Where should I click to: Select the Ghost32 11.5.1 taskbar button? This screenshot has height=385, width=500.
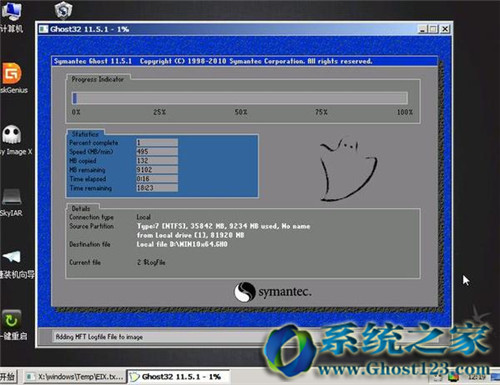(x=179, y=377)
